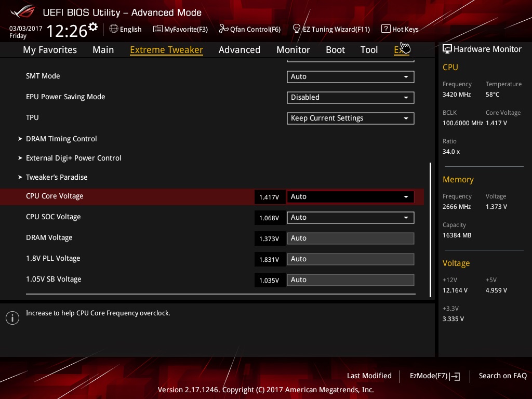Click the 1.373V DRAM current value box

coord(270,238)
